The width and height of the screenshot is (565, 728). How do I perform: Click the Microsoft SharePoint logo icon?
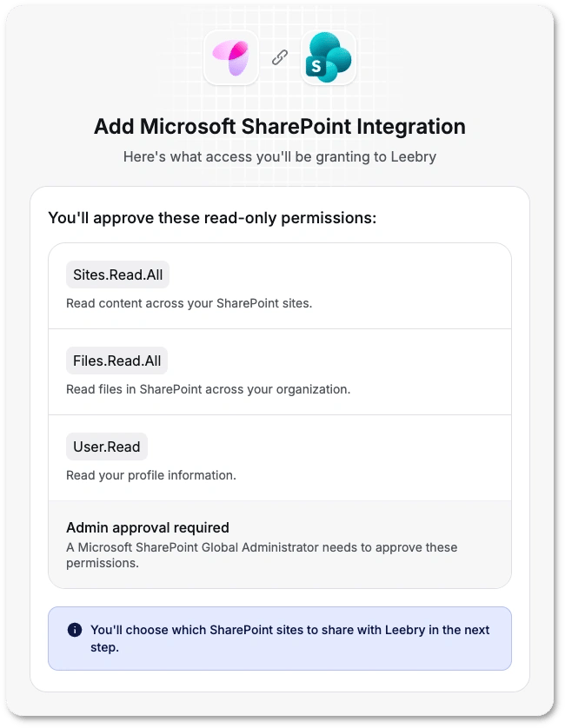click(329, 57)
